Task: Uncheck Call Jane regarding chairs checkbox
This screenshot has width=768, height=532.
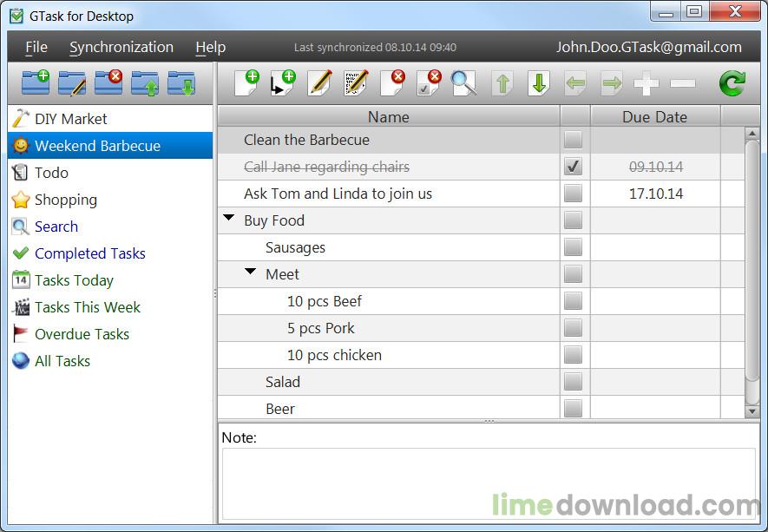Action: click(x=573, y=167)
